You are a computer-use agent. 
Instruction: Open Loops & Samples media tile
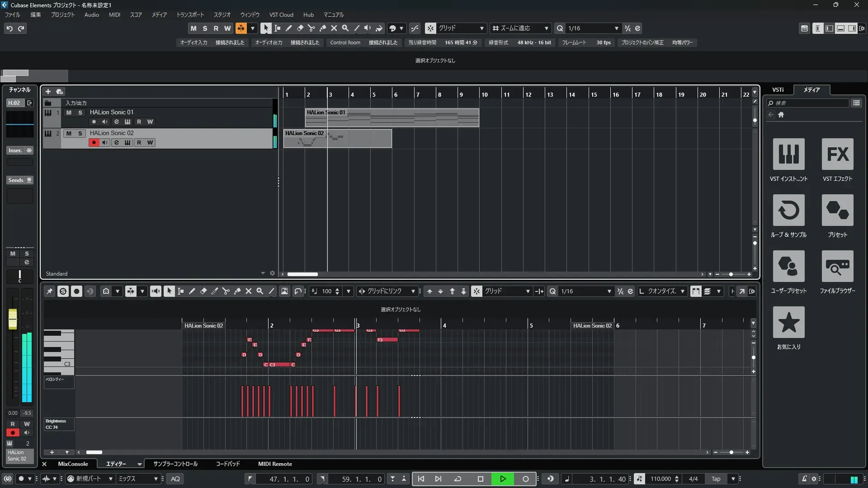pos(788,210)
